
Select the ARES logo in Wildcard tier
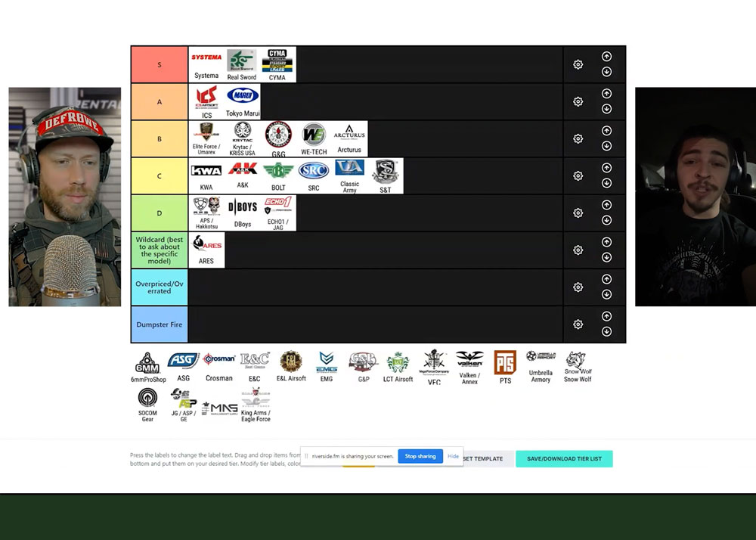pos(206,250)
